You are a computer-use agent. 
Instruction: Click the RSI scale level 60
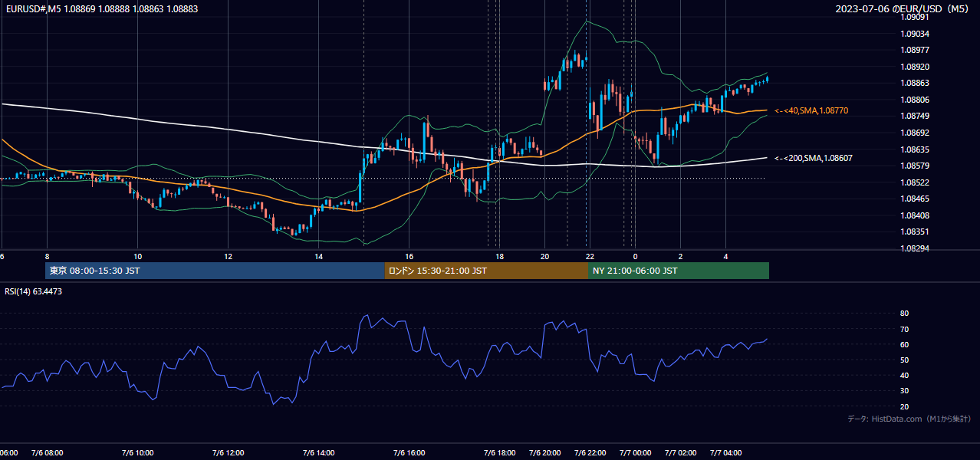tap(904, 344)
